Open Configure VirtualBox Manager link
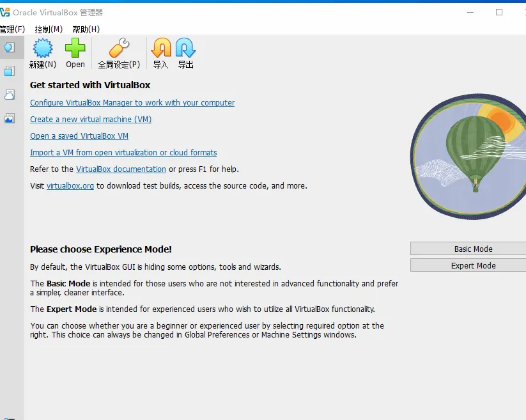The image size is (526, 420). [x=132, y=103]
